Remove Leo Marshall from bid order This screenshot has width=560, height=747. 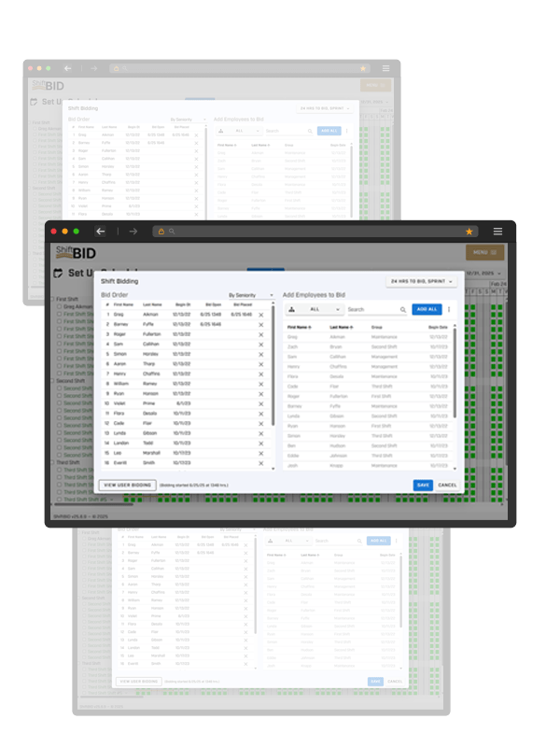pos(261,454)
